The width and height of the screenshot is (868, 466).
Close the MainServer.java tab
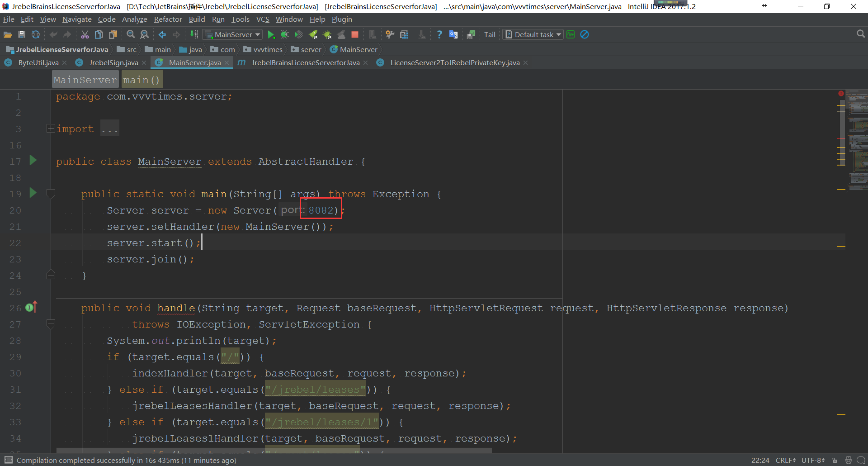(227, 63)
